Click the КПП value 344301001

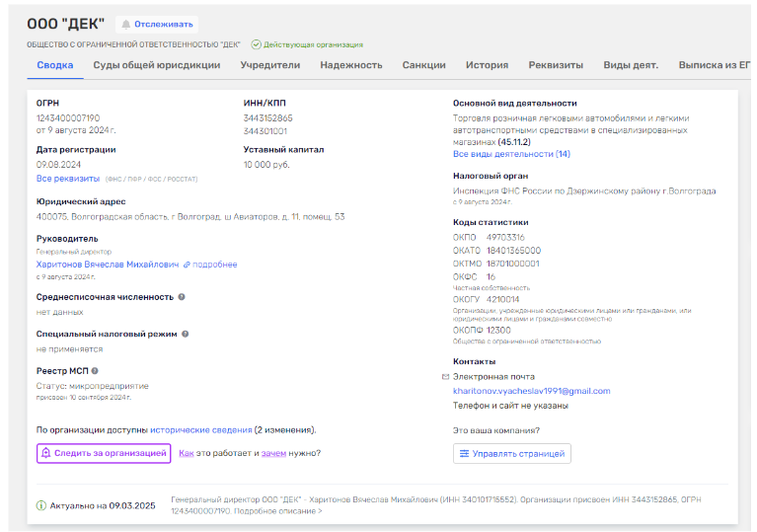pyautogui.click(x=265, y=131)
